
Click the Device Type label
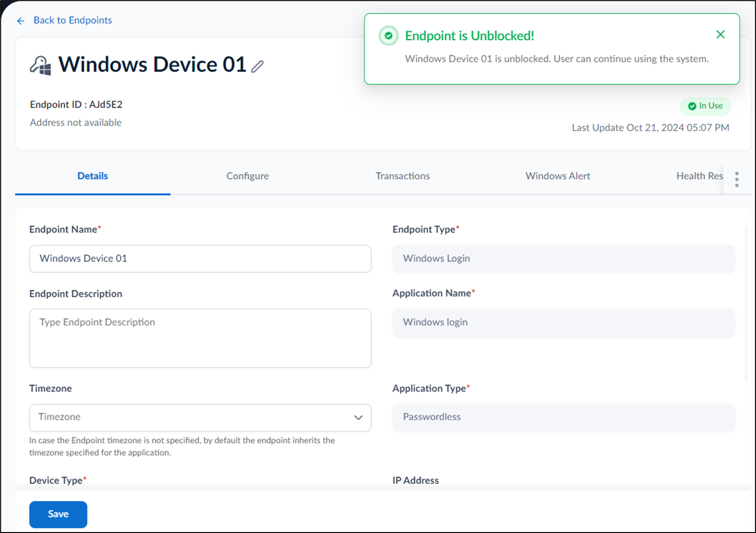click(x=58, y=480)
